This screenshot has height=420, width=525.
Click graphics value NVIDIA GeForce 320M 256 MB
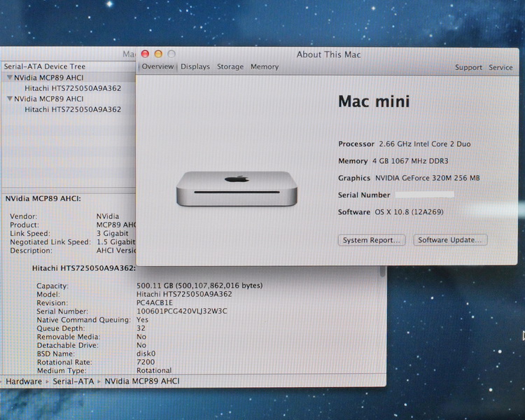[427, 178]
